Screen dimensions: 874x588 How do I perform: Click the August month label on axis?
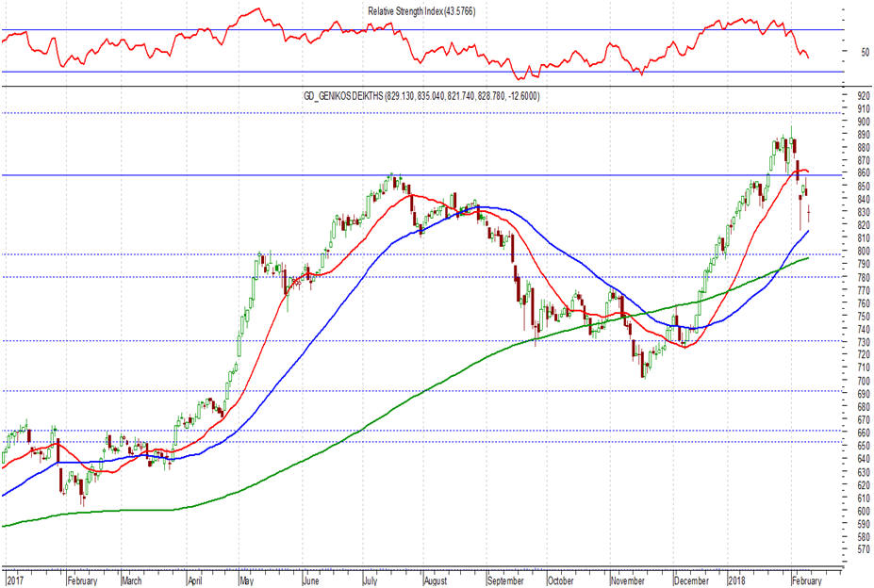[436, 580]
